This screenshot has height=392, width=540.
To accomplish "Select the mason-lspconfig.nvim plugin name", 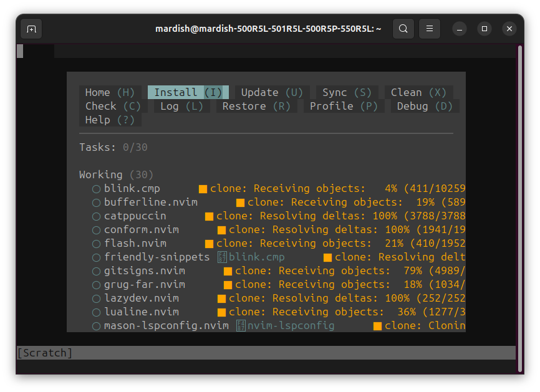I will [x=166, y=326].
